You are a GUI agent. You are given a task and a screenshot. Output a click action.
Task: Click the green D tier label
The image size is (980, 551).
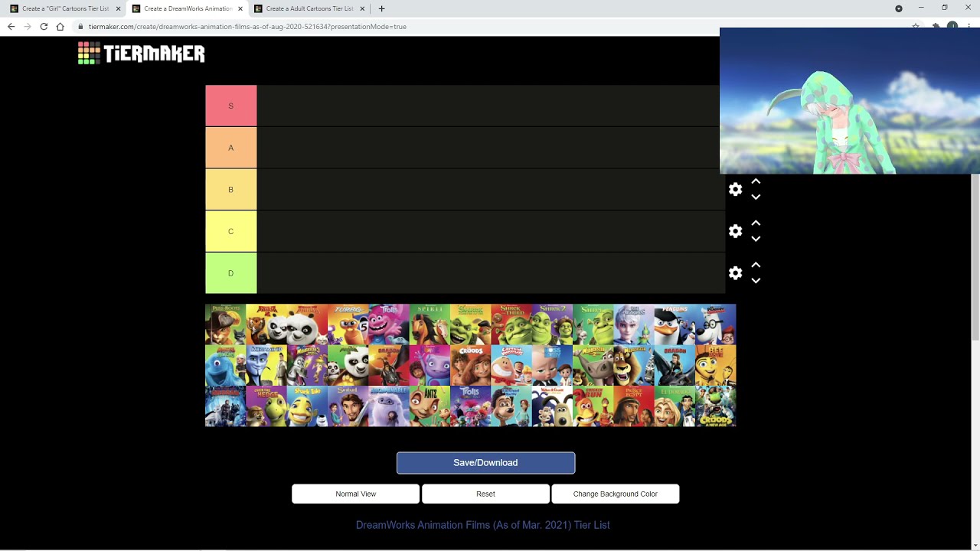click(230, 273)
